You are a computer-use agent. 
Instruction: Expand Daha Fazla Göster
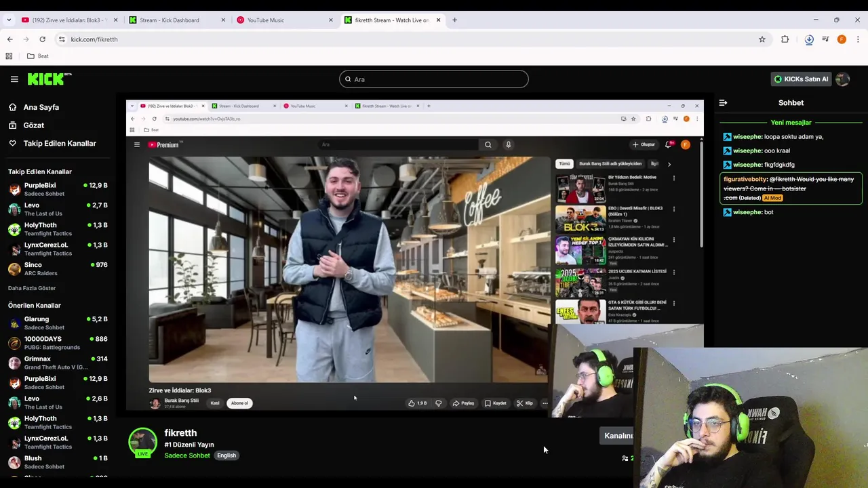pos(32,288)
